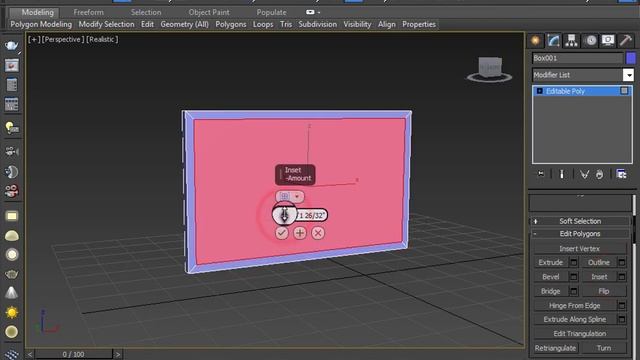Switch to the Populate ribbon tab
The width and height of the screenshot is (640, 360).
click(271, 12)
